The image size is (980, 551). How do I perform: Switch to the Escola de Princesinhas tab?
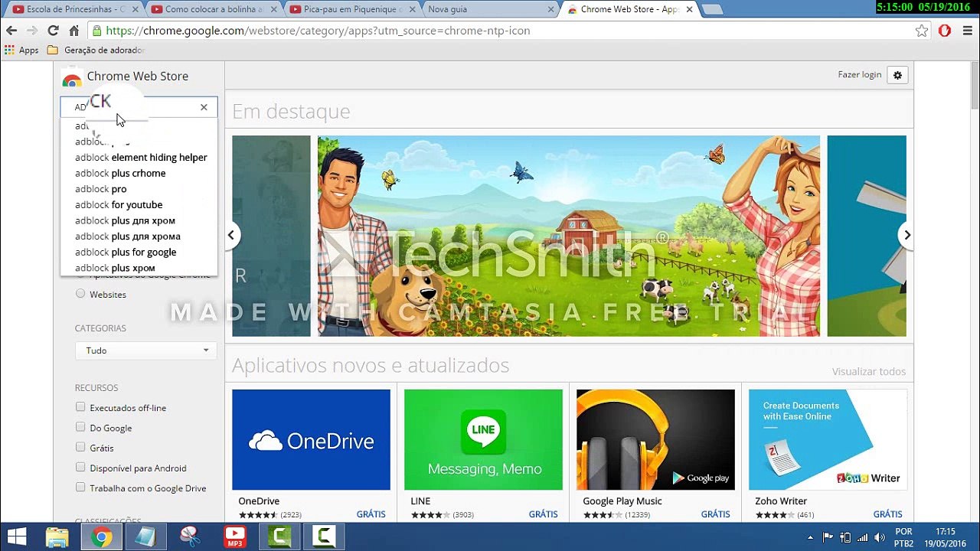(73, 10)
